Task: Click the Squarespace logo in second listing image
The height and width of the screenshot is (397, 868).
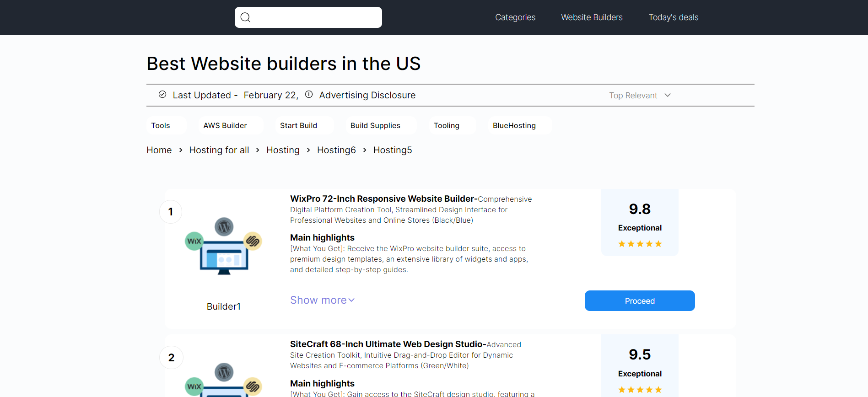Action: 253,386
